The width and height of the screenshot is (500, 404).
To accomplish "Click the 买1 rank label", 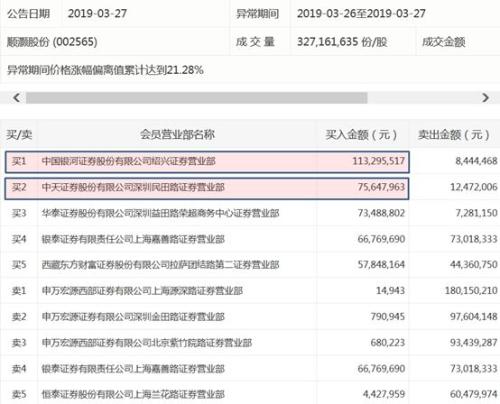I will tap(19, 161).
